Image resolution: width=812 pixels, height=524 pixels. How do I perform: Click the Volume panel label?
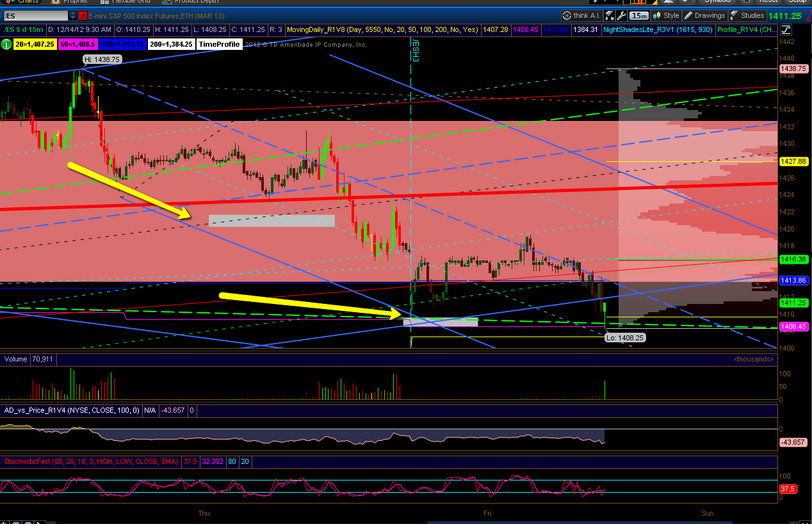coord(15,359)
